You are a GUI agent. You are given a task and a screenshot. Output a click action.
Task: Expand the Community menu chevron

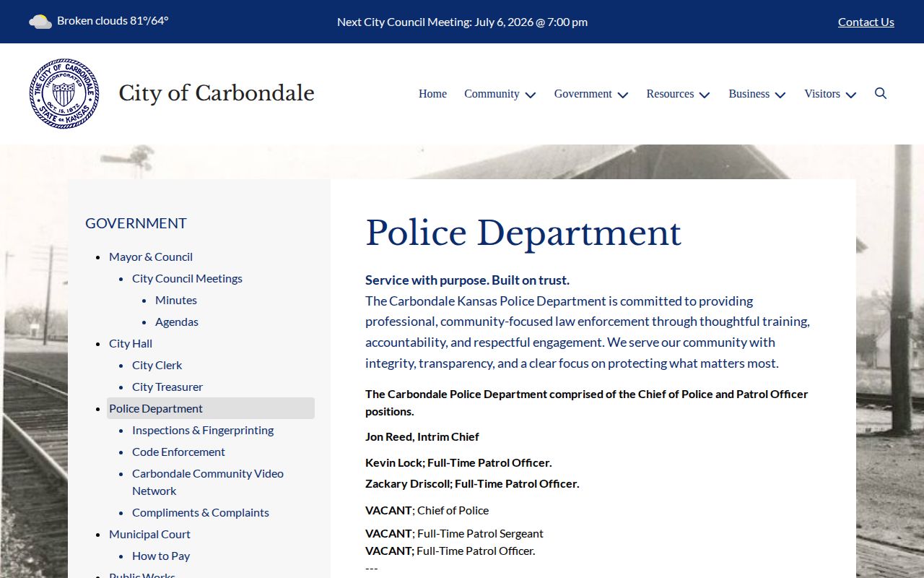pyautogui.click(x=531, y=95)
